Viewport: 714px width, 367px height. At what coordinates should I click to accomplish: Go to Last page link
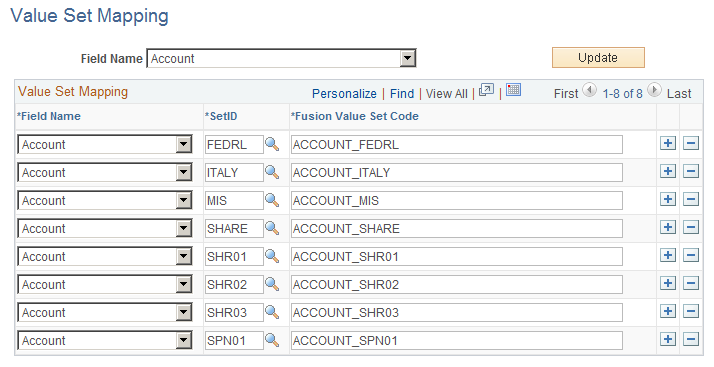679,94
